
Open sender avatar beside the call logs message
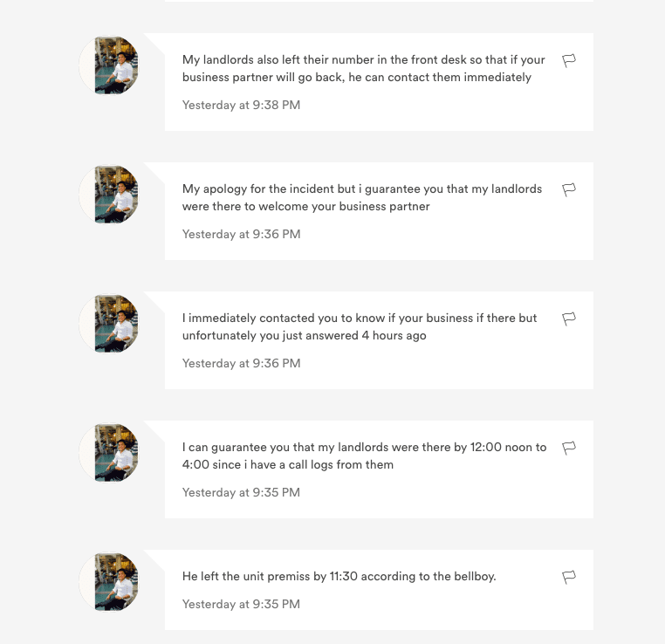(x=108, y=453)
